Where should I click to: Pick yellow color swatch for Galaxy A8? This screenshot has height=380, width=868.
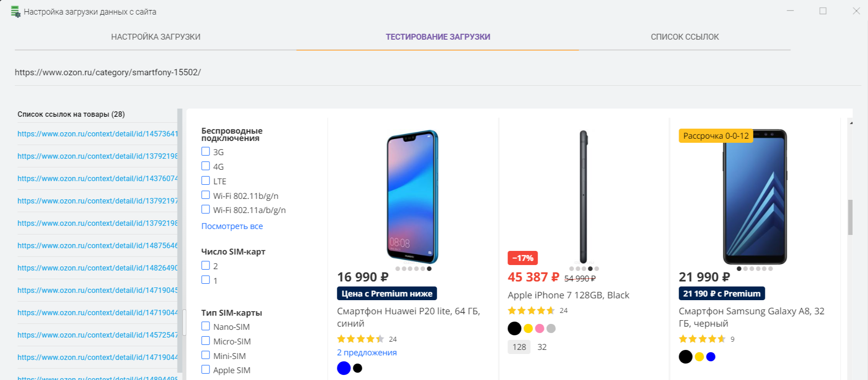pyautogui.click(x=699, y=357)
